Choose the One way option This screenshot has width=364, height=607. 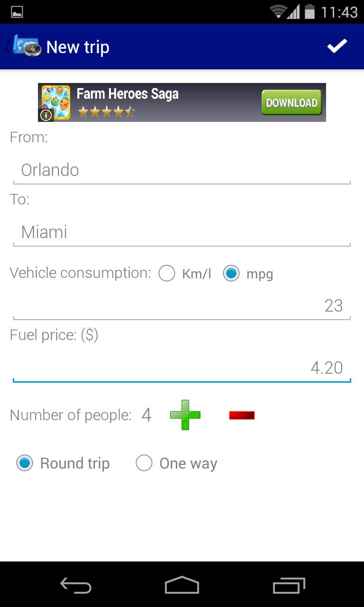tap(144, 463)
